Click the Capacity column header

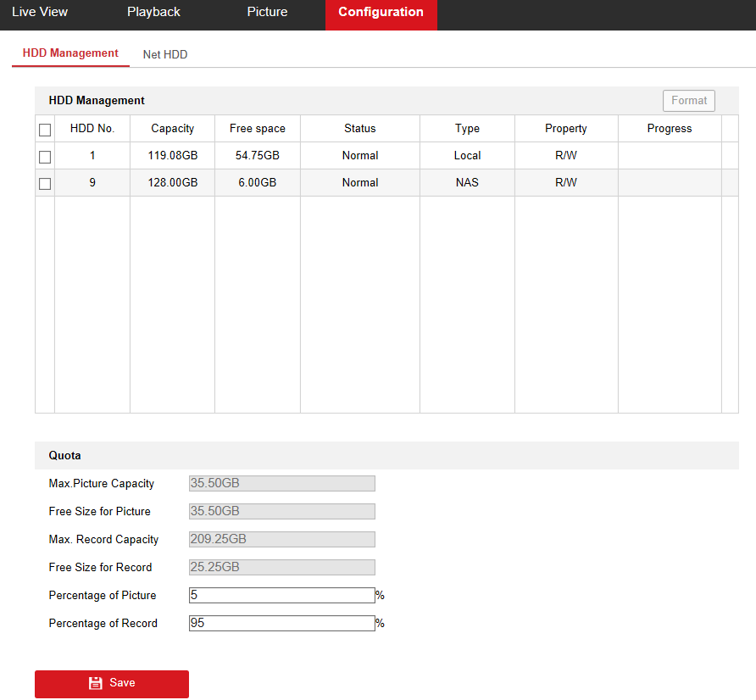coord(172,129)
